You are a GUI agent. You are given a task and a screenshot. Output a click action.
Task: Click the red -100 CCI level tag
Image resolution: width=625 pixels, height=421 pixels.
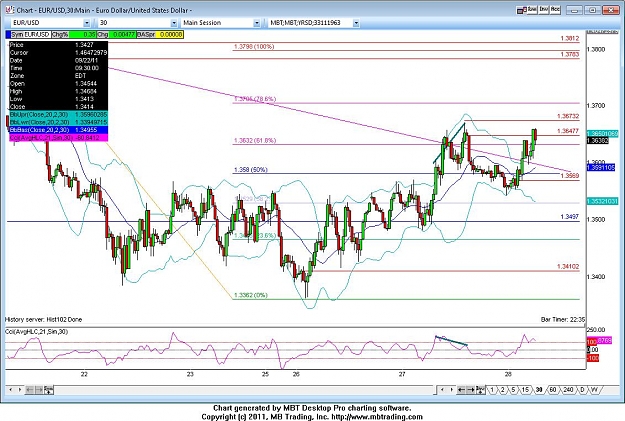pyautogui.click(x=593, y=358)
